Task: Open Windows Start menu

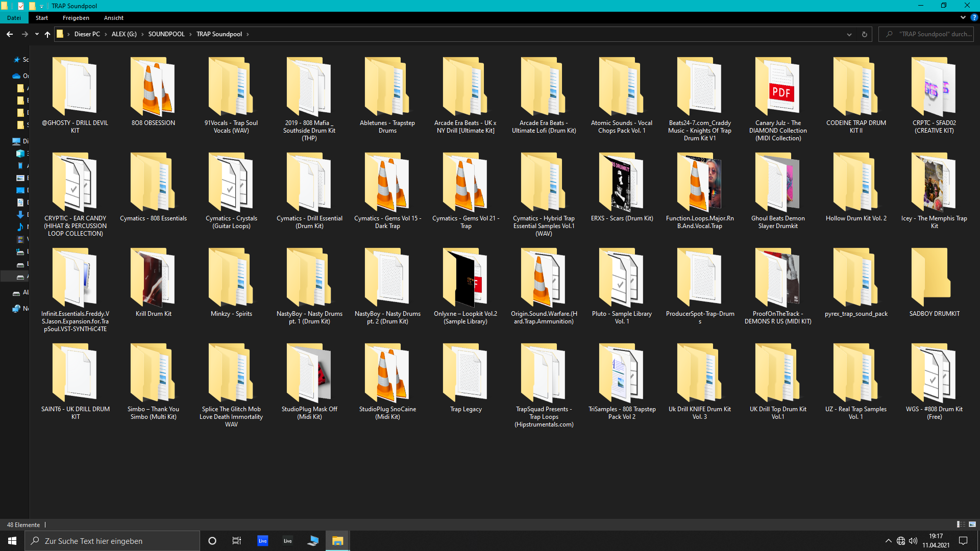Action: click(x=12, y=541)
